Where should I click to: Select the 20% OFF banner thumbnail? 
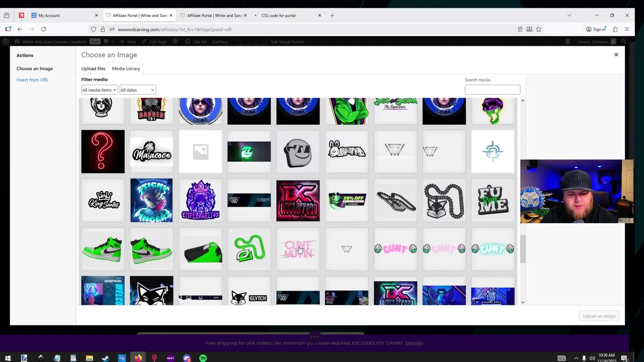(x=347, y=201)
